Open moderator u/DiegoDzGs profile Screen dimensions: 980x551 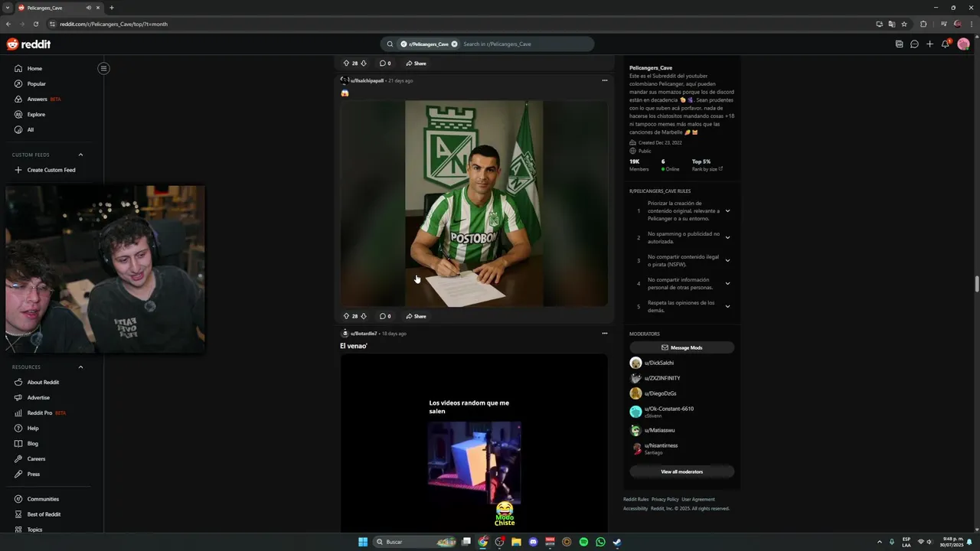(660, 393)
